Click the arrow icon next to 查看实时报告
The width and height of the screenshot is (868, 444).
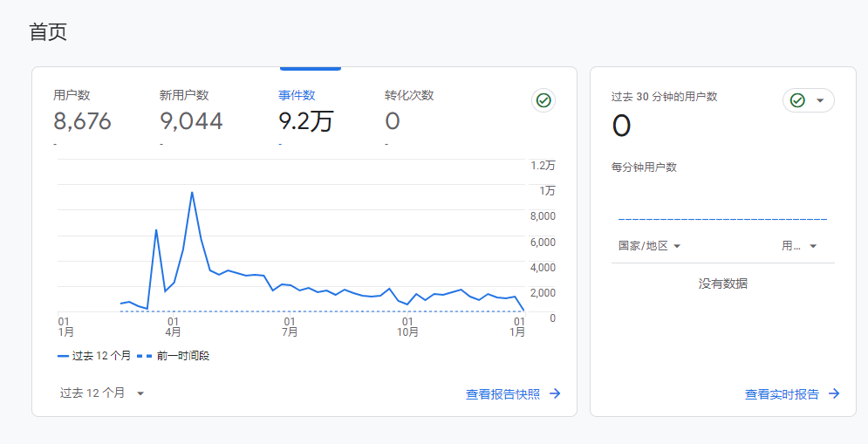[834, 394]
